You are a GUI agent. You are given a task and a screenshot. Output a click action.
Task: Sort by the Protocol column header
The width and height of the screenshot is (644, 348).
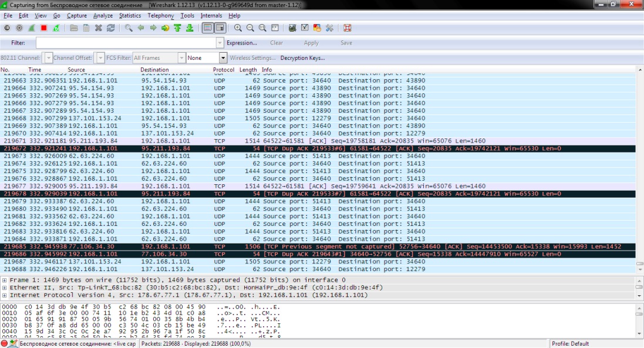click(x=224, y=70)
